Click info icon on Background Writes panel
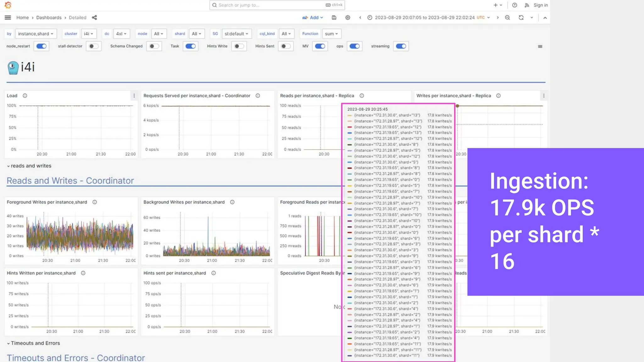Screen dimensions: 644x362 point(232,202)
